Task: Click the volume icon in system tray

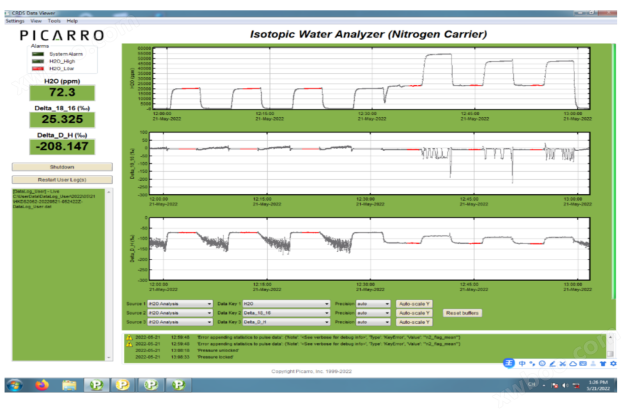Action: [565, 386]
